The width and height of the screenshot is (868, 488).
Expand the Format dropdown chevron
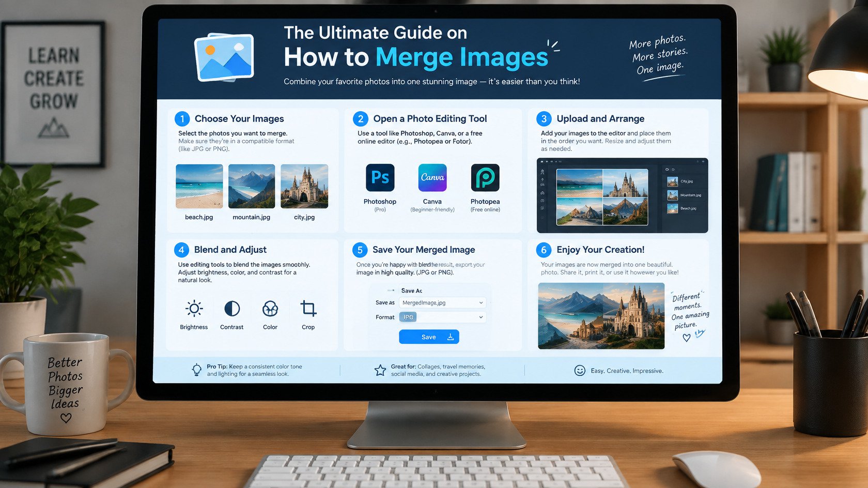pyautogui.click(x=481, y=317)
